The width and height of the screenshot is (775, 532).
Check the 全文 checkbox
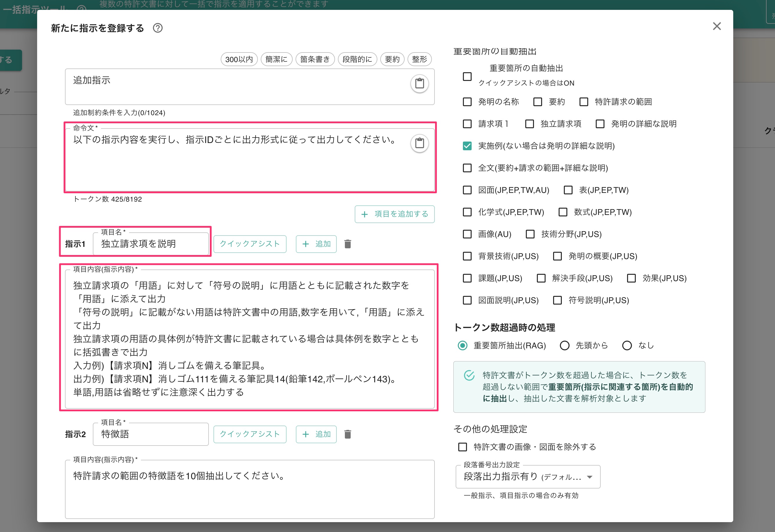[x=467, y=168]
